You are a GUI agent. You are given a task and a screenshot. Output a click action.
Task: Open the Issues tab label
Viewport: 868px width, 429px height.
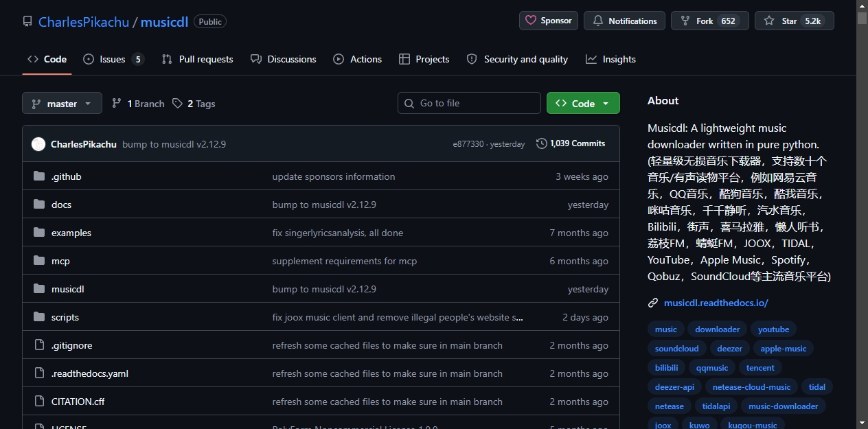pyautogui.click(x=113, y=59)
